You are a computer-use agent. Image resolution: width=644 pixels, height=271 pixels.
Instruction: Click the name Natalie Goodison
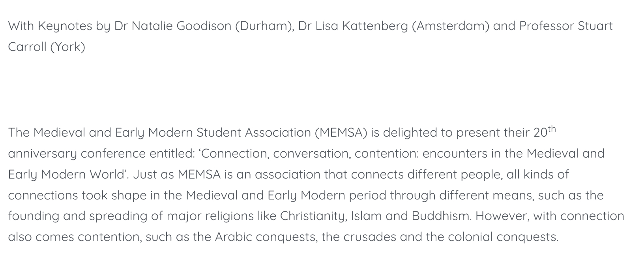[181, 26]
